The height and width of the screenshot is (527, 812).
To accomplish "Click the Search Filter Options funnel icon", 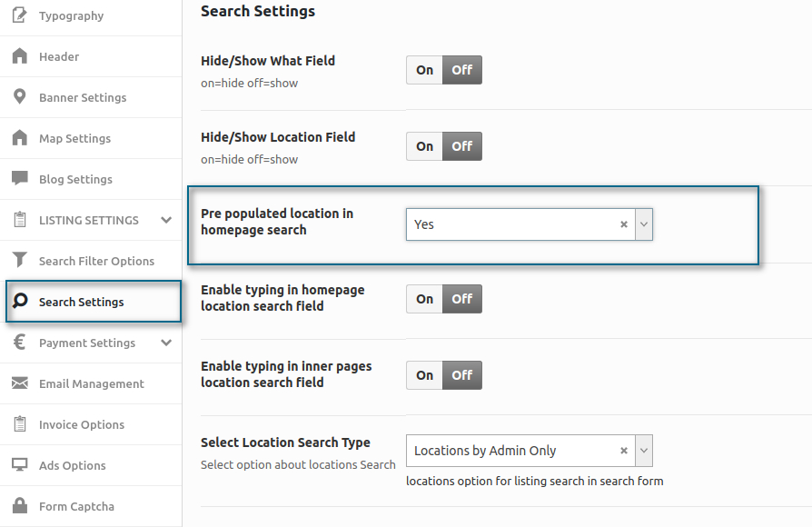I will pyautogui.click(x=20, y=260).
